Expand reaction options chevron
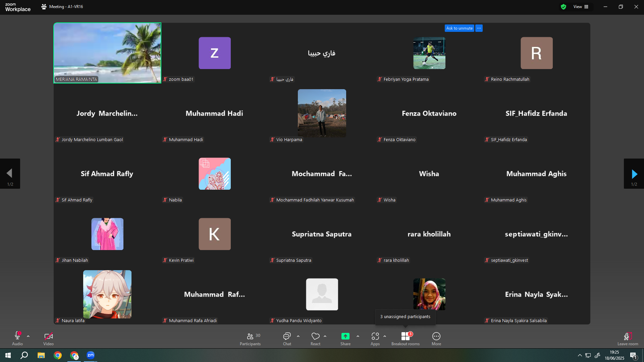644x362 pixels. (325, 336)
